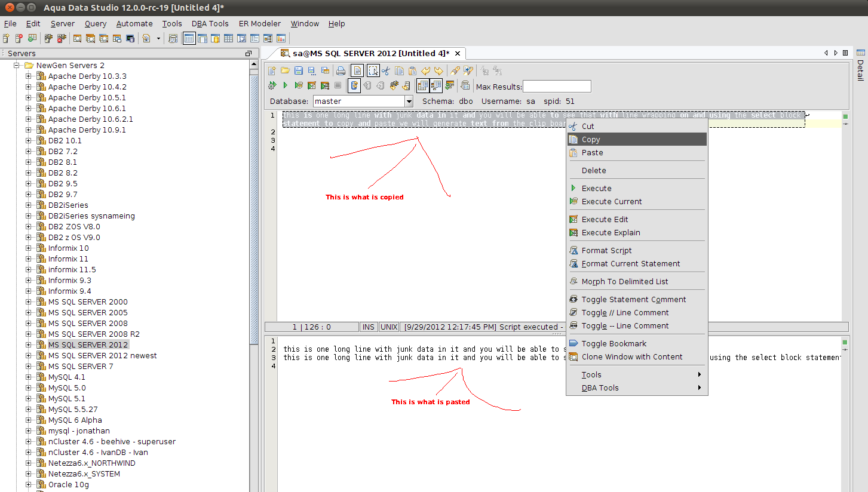
Task: Toggle the active table view button in main toolbar
Action: (189, 39)
